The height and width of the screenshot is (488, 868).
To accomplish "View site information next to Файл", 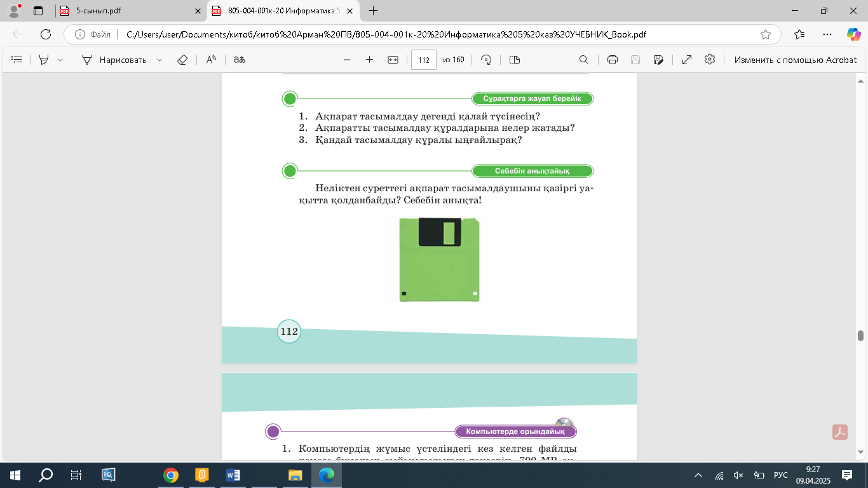I will coord(93,34).
